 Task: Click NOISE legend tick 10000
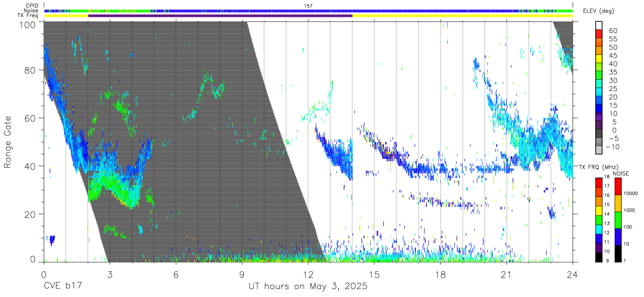(x=630, y=193)
